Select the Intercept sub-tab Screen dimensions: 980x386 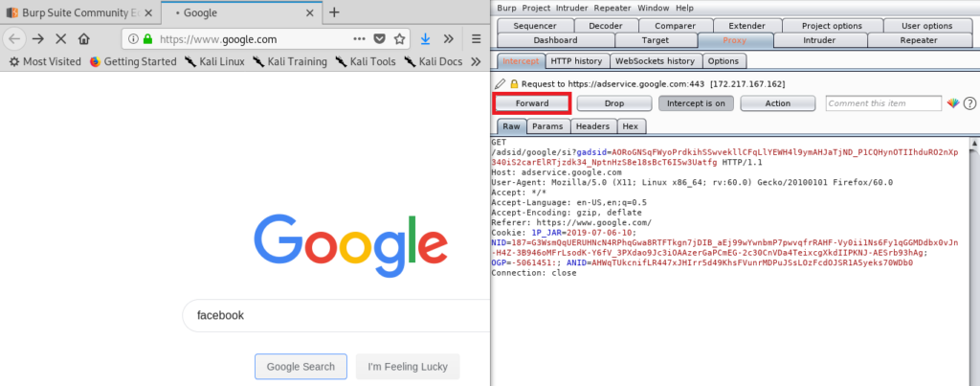click(x=521, y=60)
